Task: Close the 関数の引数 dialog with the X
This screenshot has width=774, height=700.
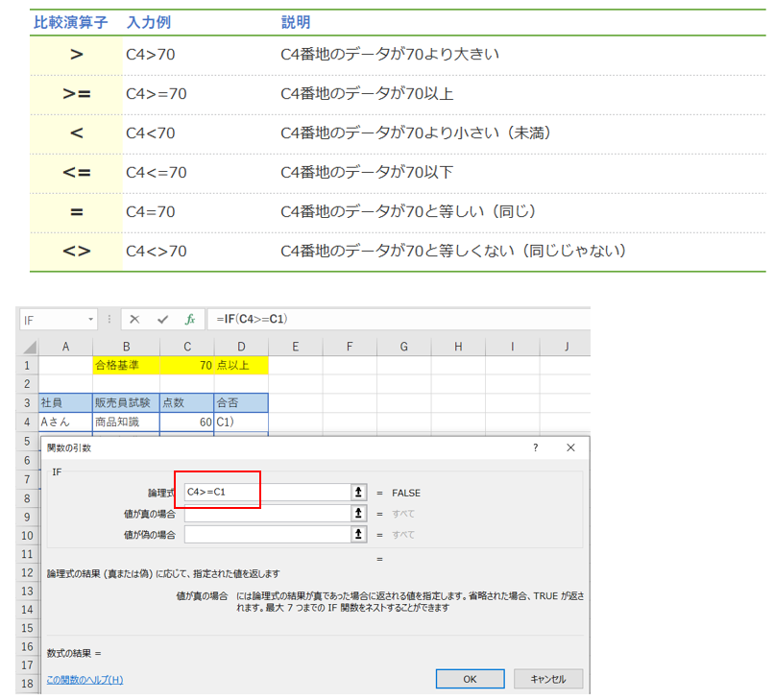Action: [570, 447]
